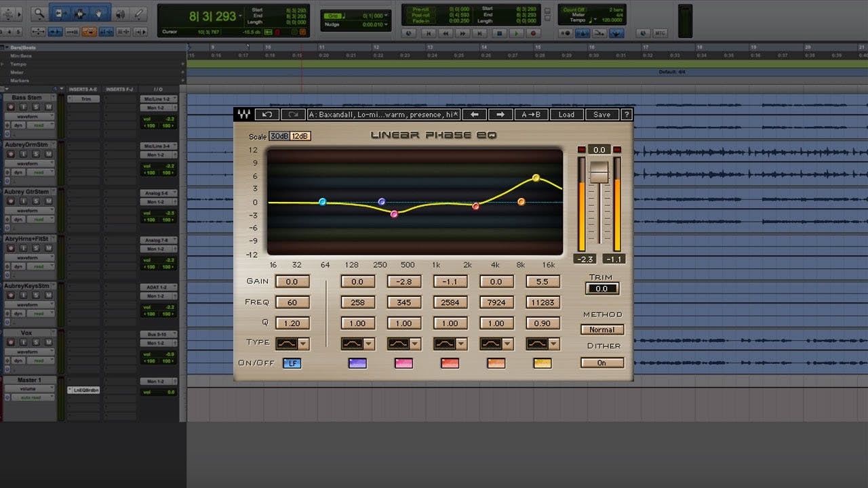Select the Trim tool in toolbar
This screenshot has width=868, height=488.
[x=59, y=13]
